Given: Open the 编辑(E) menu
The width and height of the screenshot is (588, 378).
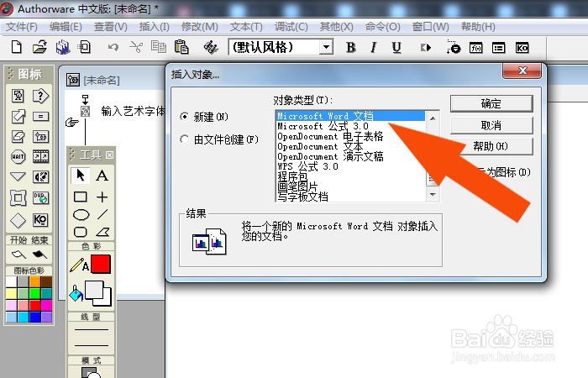Looking at the screenshot, I should [x=66, y=27].
